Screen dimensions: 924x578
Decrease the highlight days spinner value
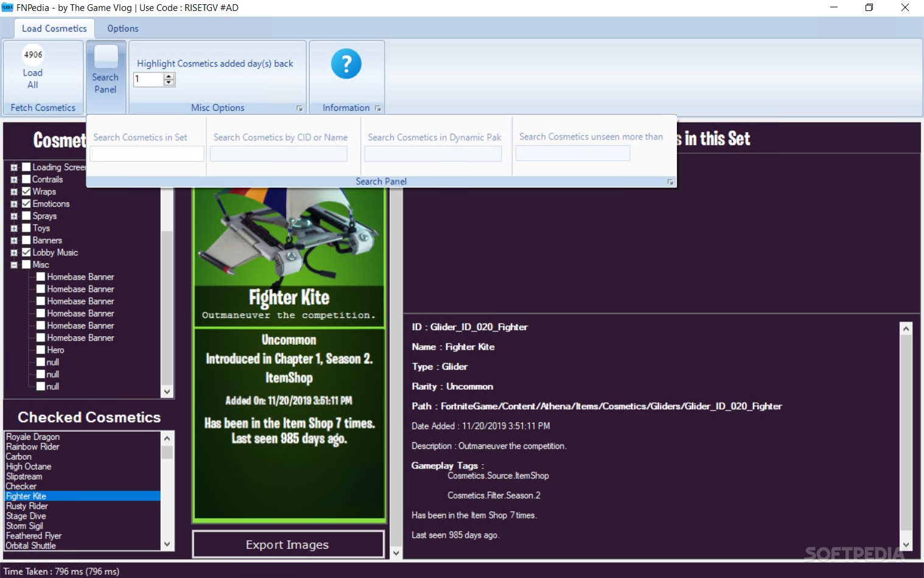pos(169,82)
